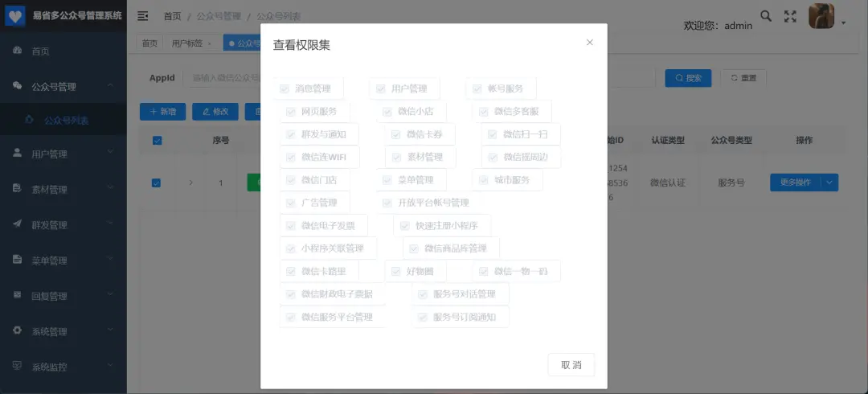Image resolution: width=868 pixels, height=394 pixels.
Task: Toggle the sidebar collapse hamburger icon
Action: coord(142,16)
